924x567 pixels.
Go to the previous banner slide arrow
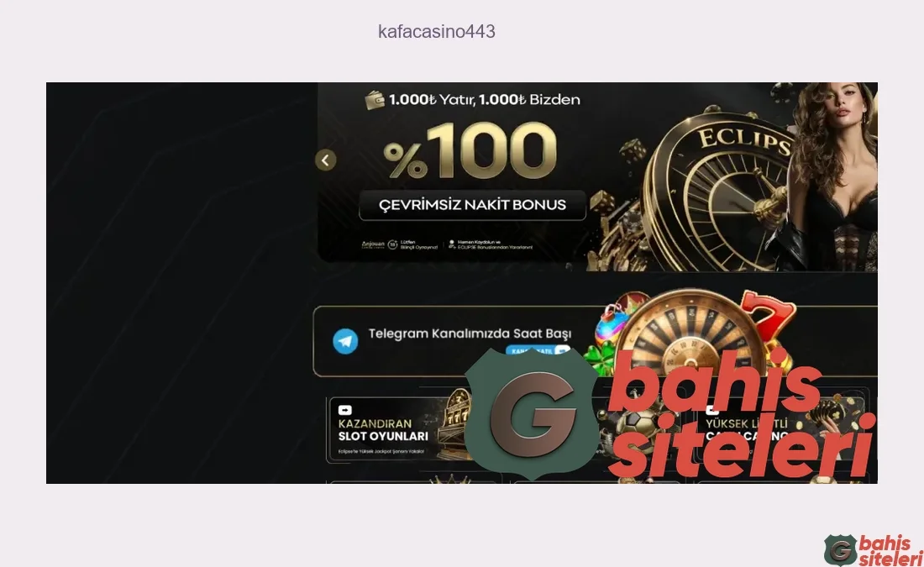point(325,160)
